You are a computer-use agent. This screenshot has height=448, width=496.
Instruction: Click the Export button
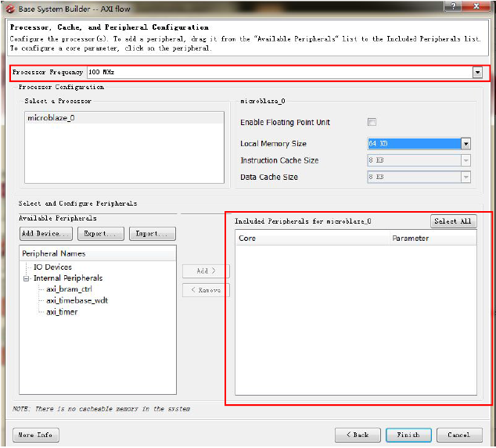(x=99, y=234)
